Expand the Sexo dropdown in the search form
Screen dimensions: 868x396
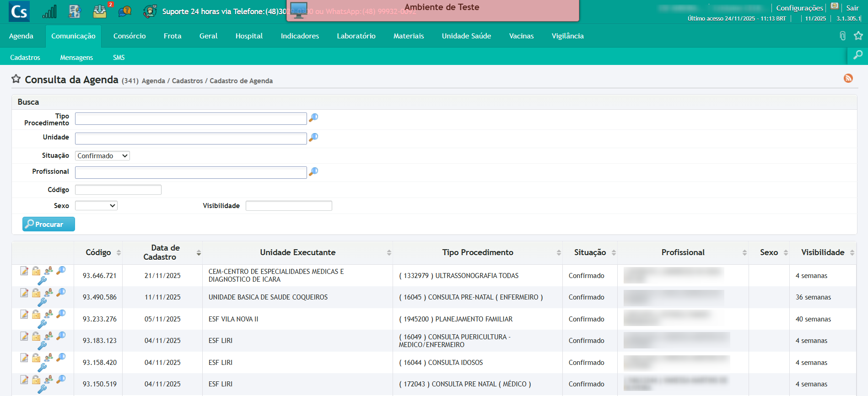[x=96, y=206]
